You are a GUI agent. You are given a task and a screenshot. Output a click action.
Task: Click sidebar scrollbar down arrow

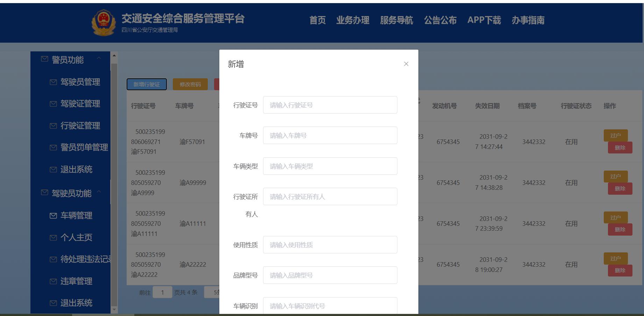(114, 310)
